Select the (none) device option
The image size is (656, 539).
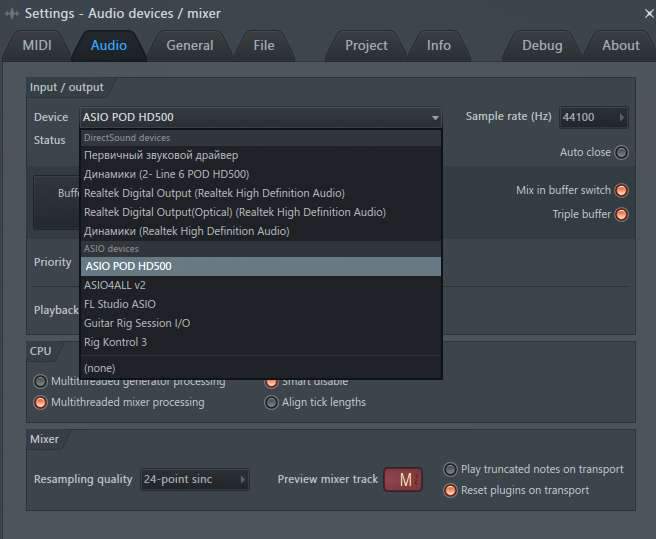[x=102, y=368]
